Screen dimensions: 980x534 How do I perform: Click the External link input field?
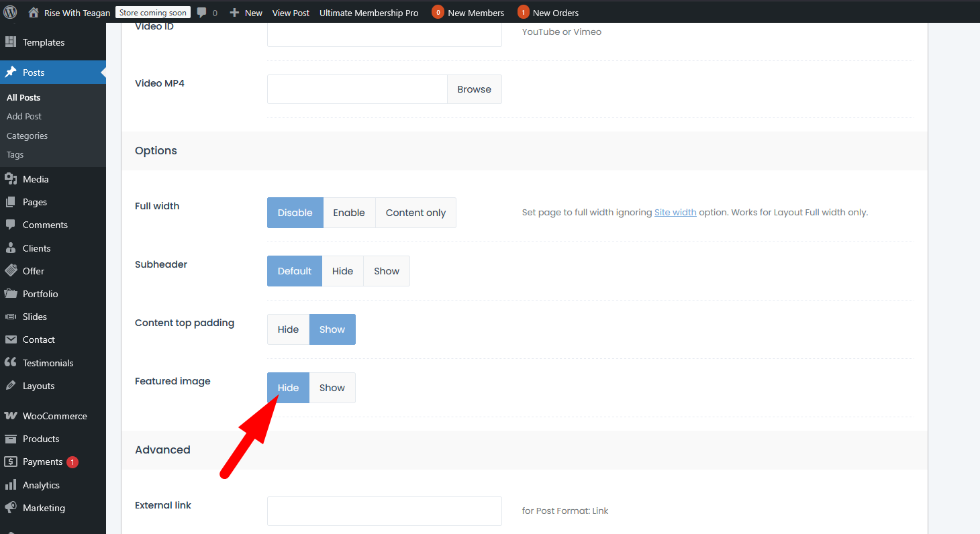coord(384,511)
